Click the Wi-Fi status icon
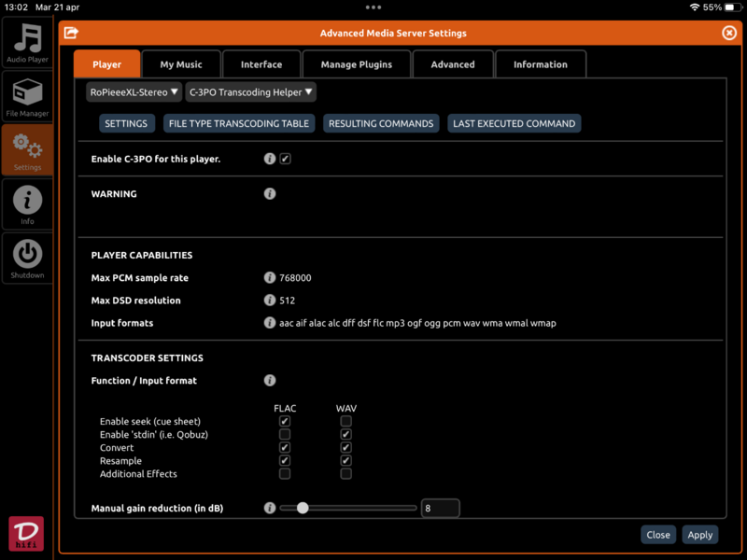The height and width of the screenshot is (560, 747). point(695,7)
